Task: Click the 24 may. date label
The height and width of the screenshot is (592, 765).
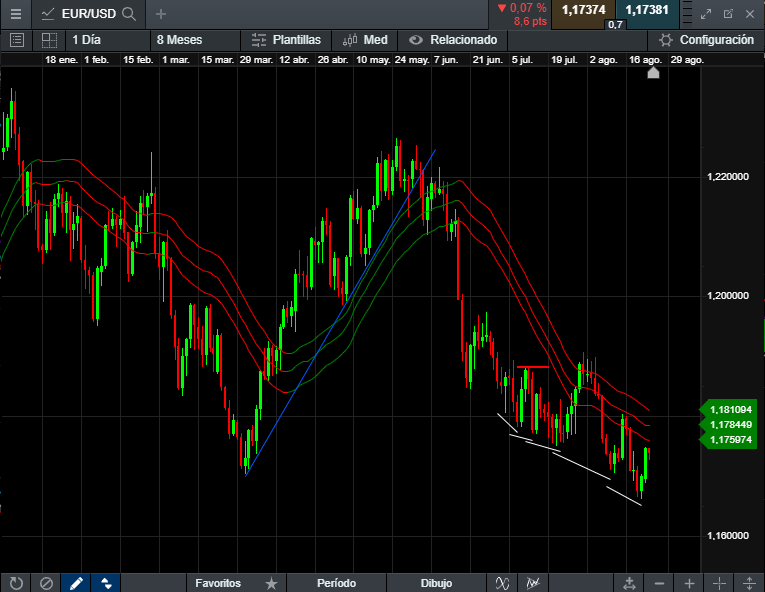Action: (412, 60)
